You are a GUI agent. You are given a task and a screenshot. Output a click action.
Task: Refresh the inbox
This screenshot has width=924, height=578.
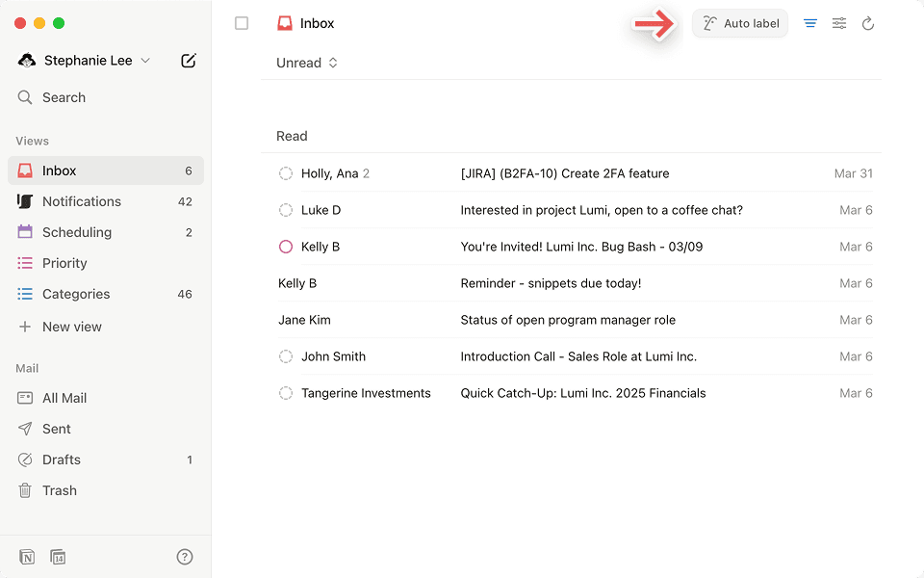869,23
